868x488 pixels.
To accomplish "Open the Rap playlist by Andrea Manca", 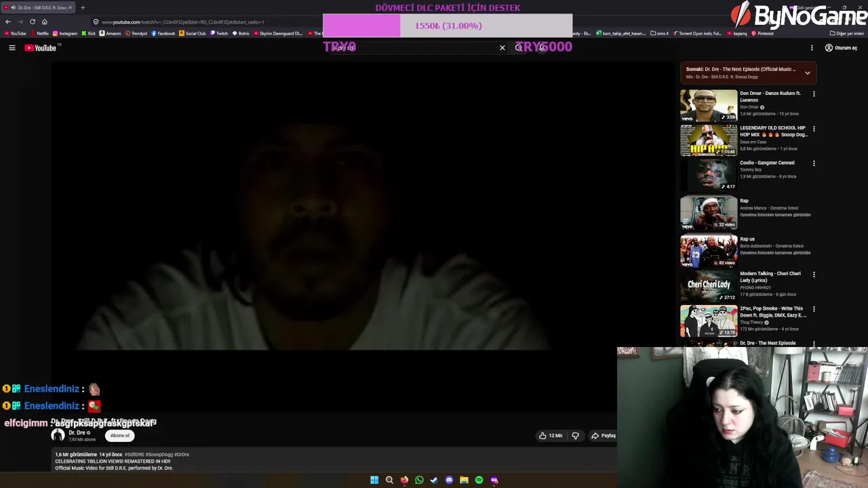I will coord(709,213).
